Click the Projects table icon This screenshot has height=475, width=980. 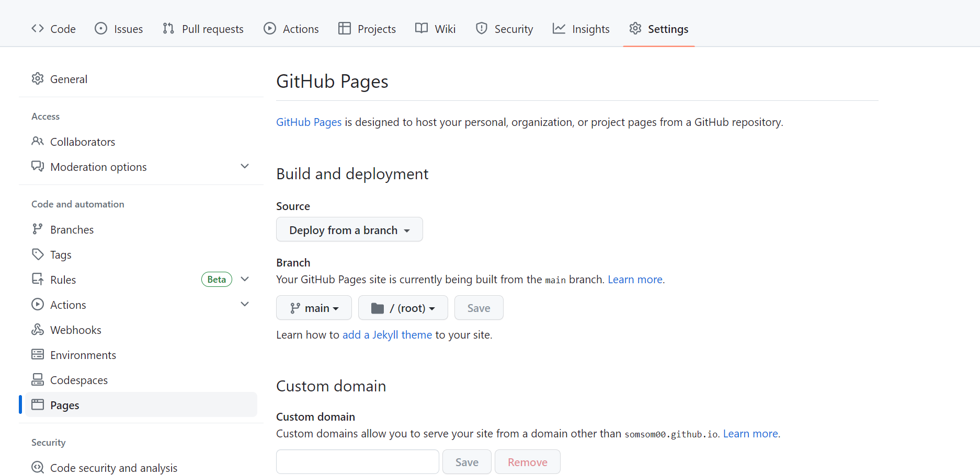tap(345, 28)
